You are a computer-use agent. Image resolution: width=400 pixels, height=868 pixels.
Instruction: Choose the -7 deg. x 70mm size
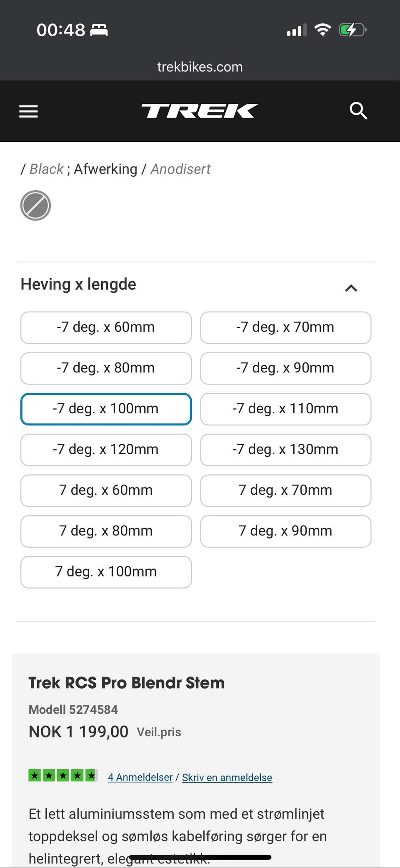[285, 327]
